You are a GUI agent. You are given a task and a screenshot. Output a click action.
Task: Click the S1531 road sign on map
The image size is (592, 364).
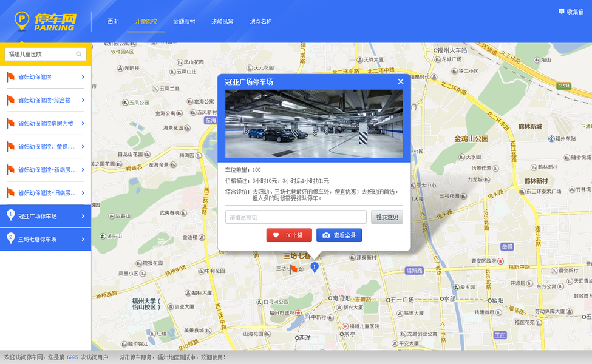[563, 86]
